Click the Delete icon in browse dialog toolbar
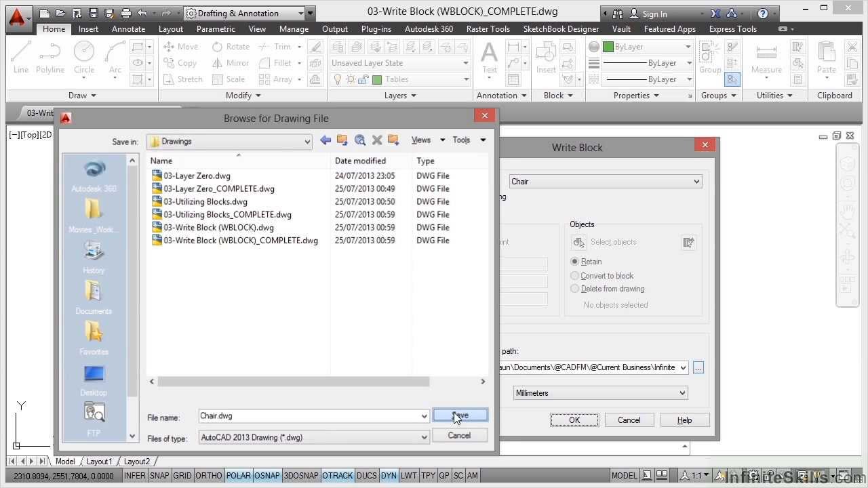This screenshot has width=868, height=488. (x=377, y=140)
